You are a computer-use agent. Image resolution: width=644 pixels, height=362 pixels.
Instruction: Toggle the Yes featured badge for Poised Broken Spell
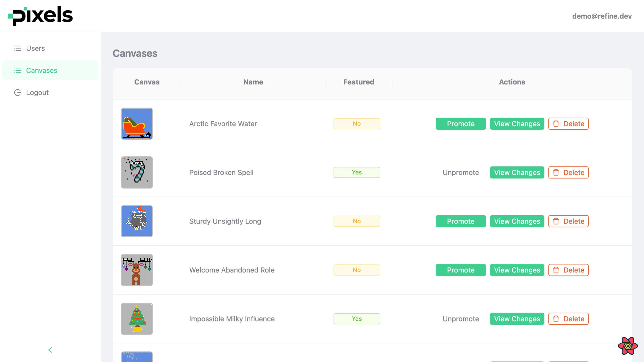coord(357,172)
